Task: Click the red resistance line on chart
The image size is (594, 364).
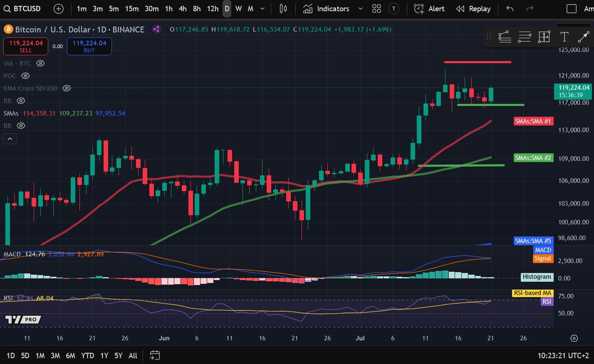Action: click(x=478, y=62)
